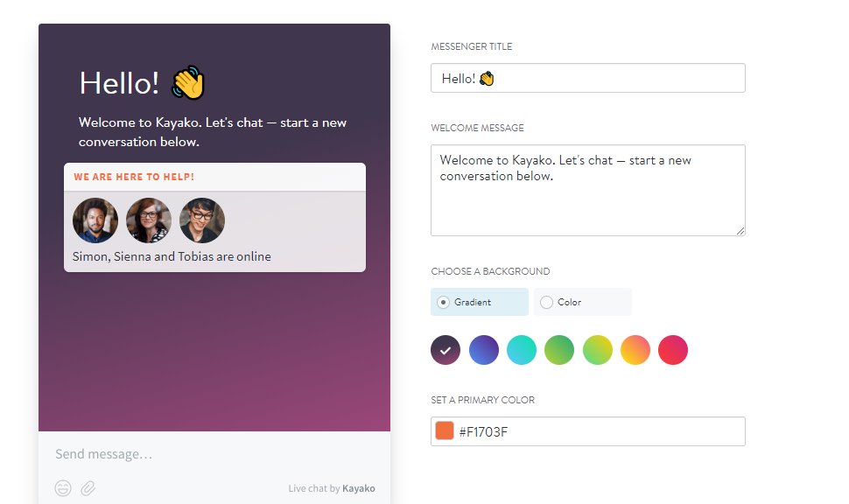Viewport: 849px width, 504px height.
Task: Click the Send message input in preview
Action: click(104, 453)
